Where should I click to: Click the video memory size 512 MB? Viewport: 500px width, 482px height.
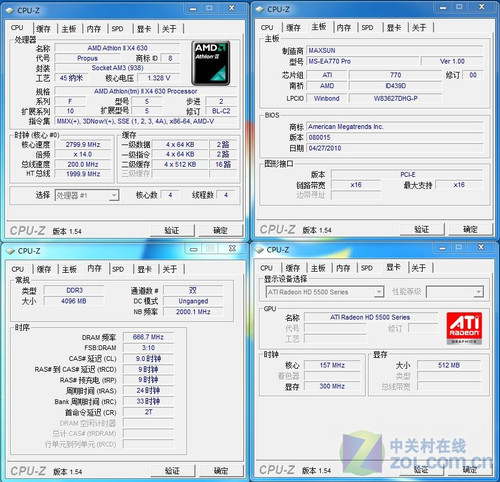449,365
